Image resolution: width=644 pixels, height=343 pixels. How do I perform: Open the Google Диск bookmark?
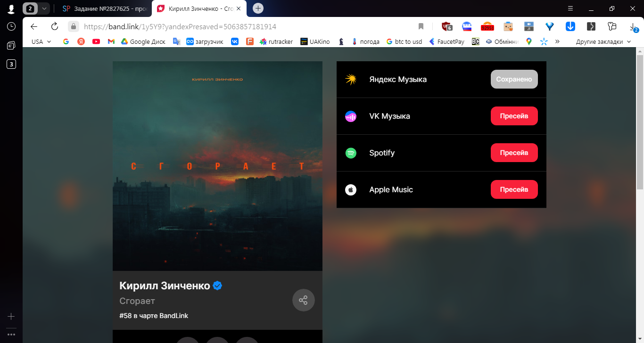(x=143, y=41)
